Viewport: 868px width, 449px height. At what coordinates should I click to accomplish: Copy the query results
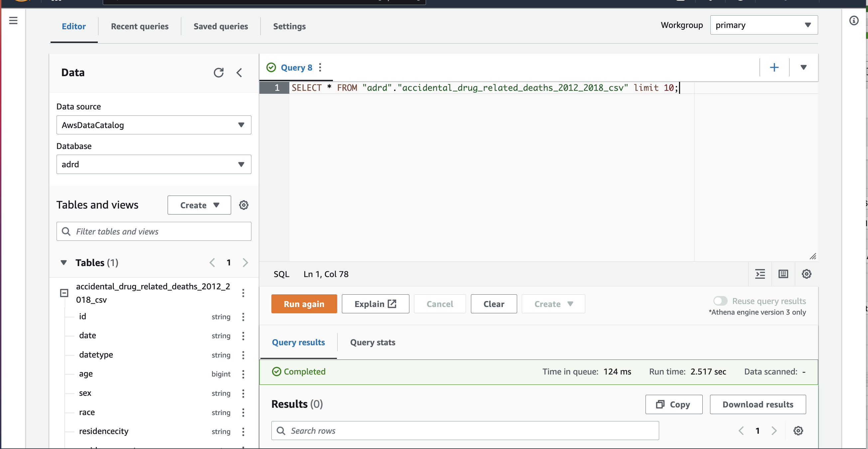click(x=673, y=404)
